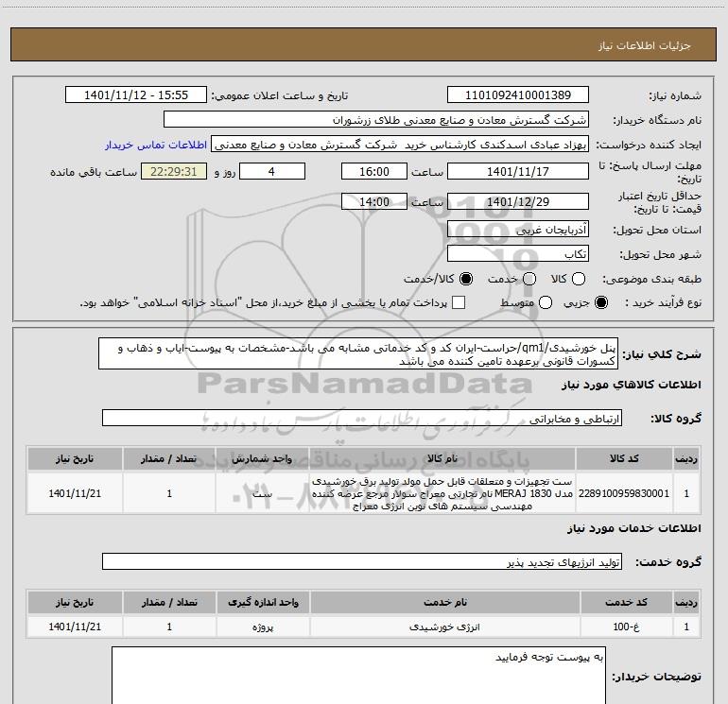Click the deadline hour field 16:00
Image resolution: width=728 pixels, height=704 pixels.
coord(374,171)
